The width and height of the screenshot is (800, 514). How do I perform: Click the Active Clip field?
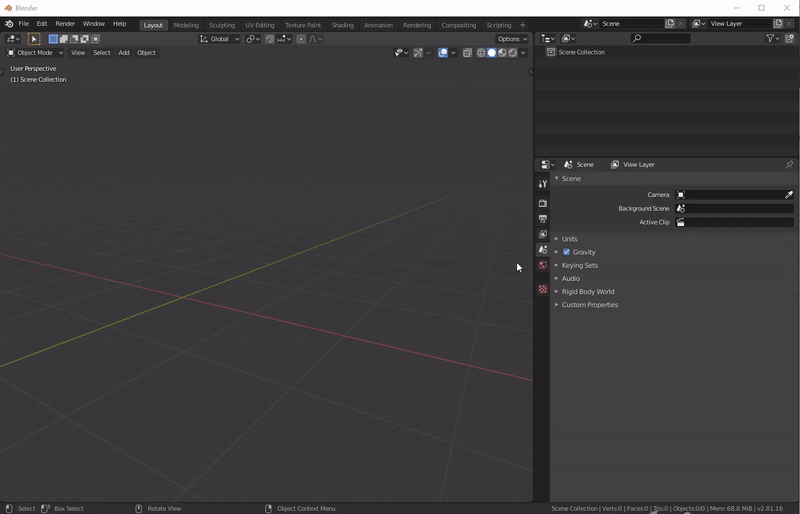click(734, 222)
